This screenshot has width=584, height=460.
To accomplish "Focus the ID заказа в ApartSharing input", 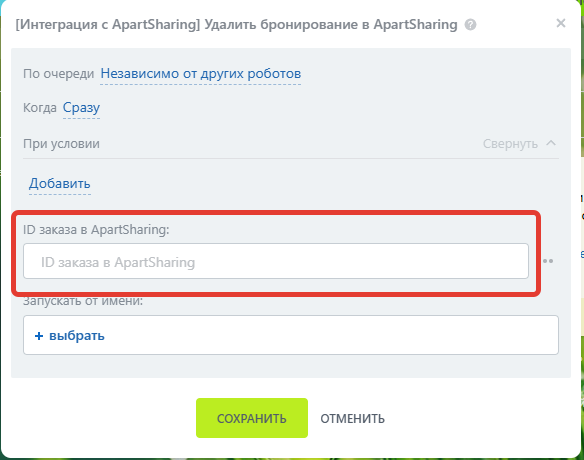I will (x=276, y=261).
